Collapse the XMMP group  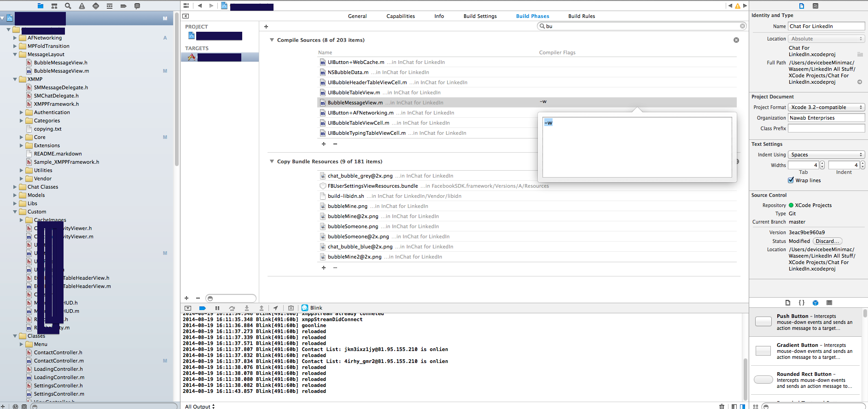(x=15, y=79)
